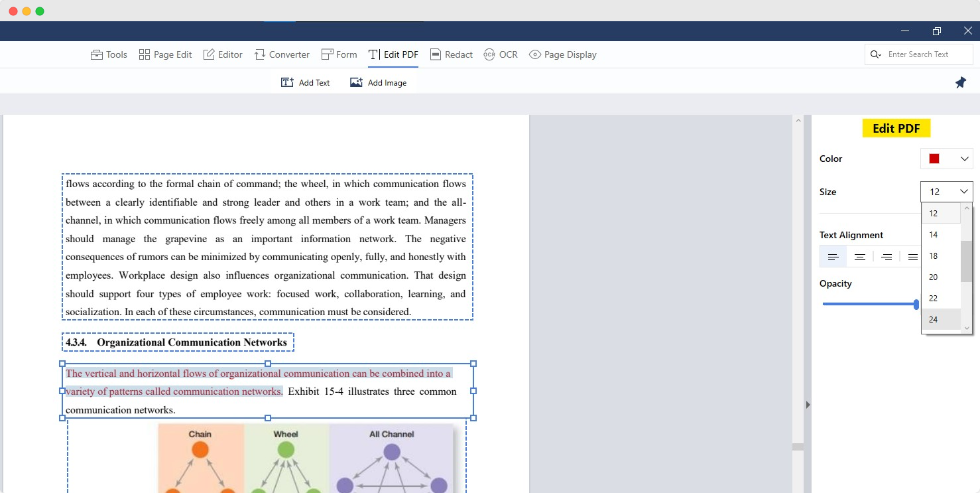This screenshot has width=980, height=493.
Task: Click the All Channel network diagram
Action: coord(391,459)
